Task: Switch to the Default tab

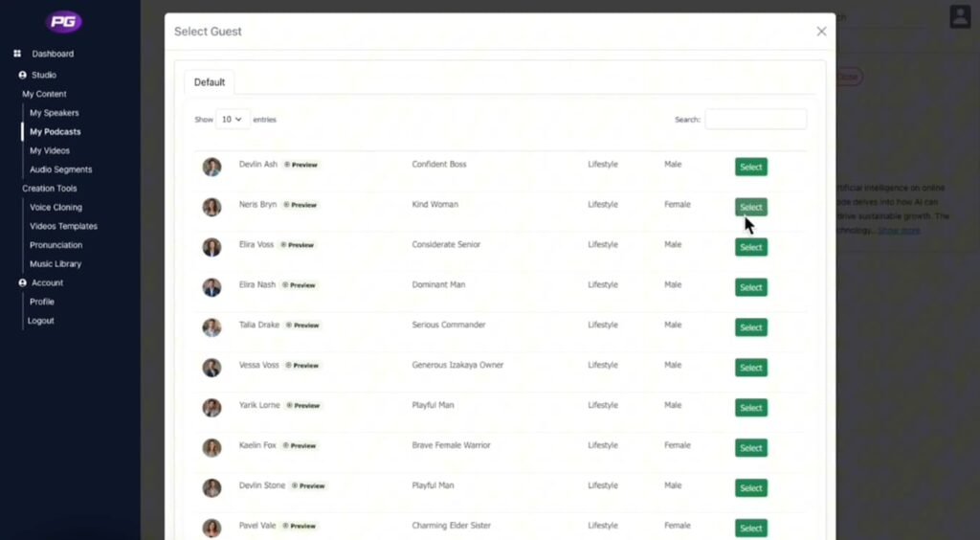Action: [x=210, y=82]
